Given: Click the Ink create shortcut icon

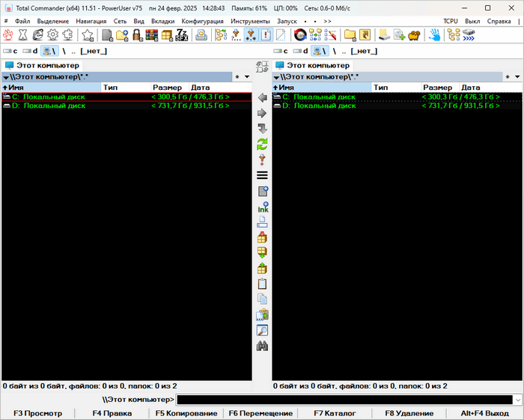Looking at the screenshot, I should [x=263, y=207].
